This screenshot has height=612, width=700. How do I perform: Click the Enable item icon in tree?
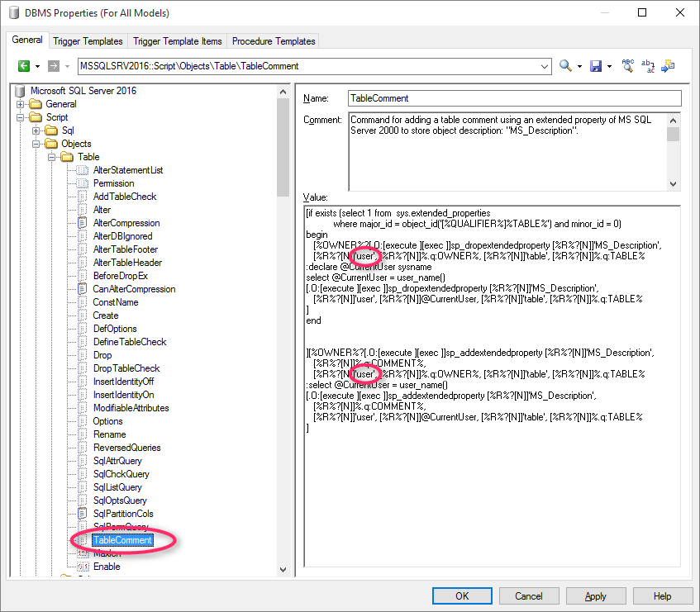tap(83, 567)
